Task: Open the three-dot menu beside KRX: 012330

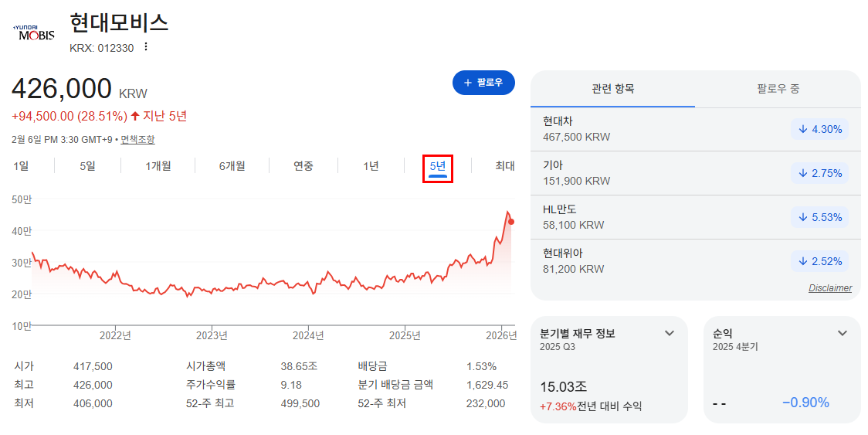Action: pyautogui.click(x=146, y=47)
